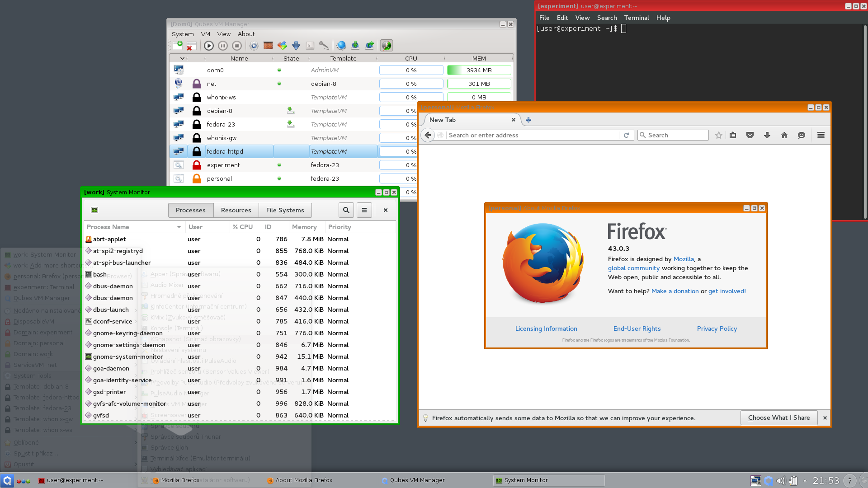Click Firefox Search input box

(x=673, y=135)
